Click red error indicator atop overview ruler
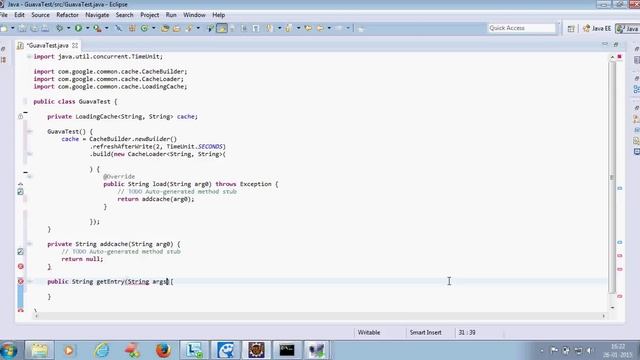The height and width of the screenshot is (360, 640). pyautogui.click(x=620, y=56)
